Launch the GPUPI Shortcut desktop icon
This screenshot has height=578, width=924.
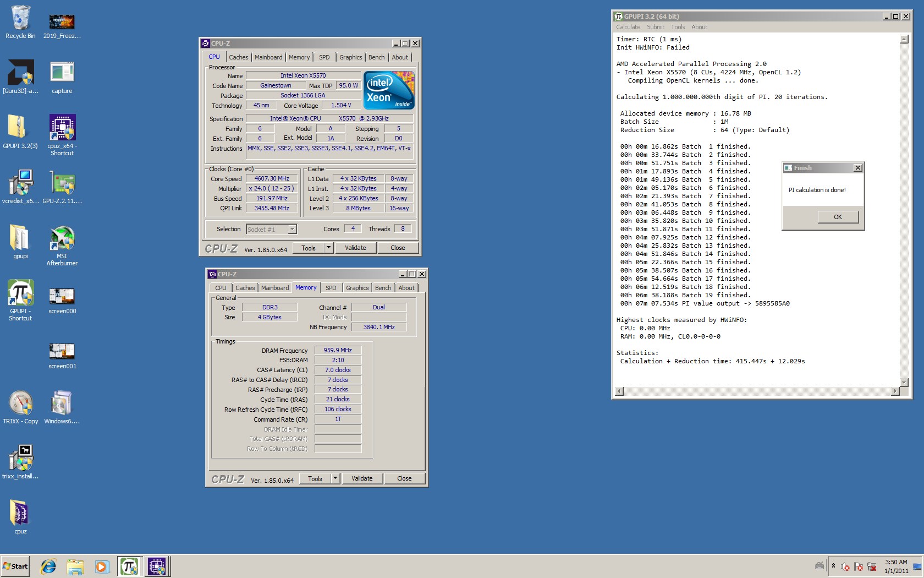pos(20,301)
